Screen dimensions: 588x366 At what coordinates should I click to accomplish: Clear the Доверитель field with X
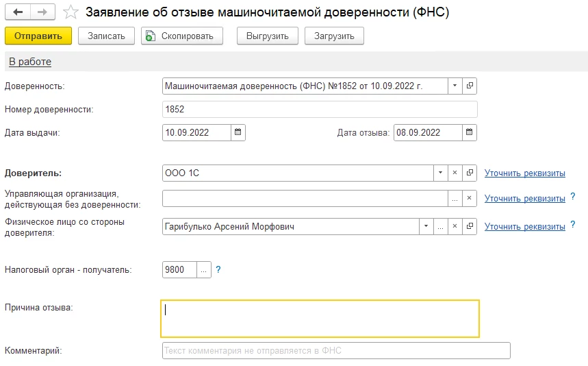(455, 173)
